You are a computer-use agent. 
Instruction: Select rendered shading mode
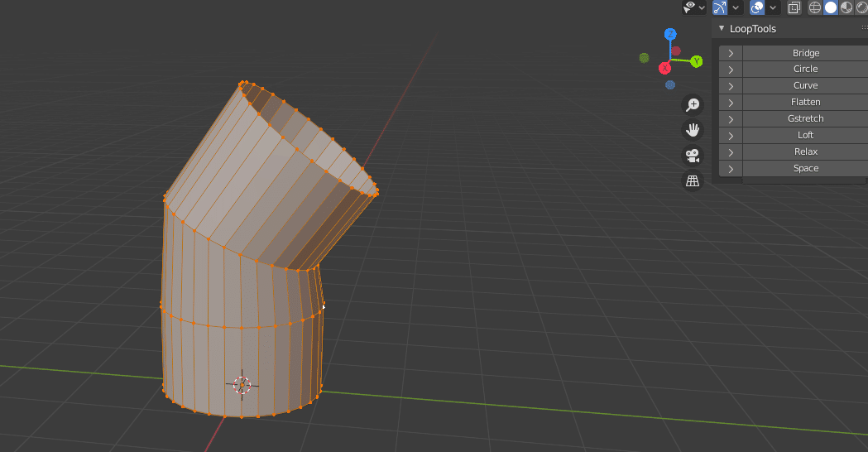(862, 7)
